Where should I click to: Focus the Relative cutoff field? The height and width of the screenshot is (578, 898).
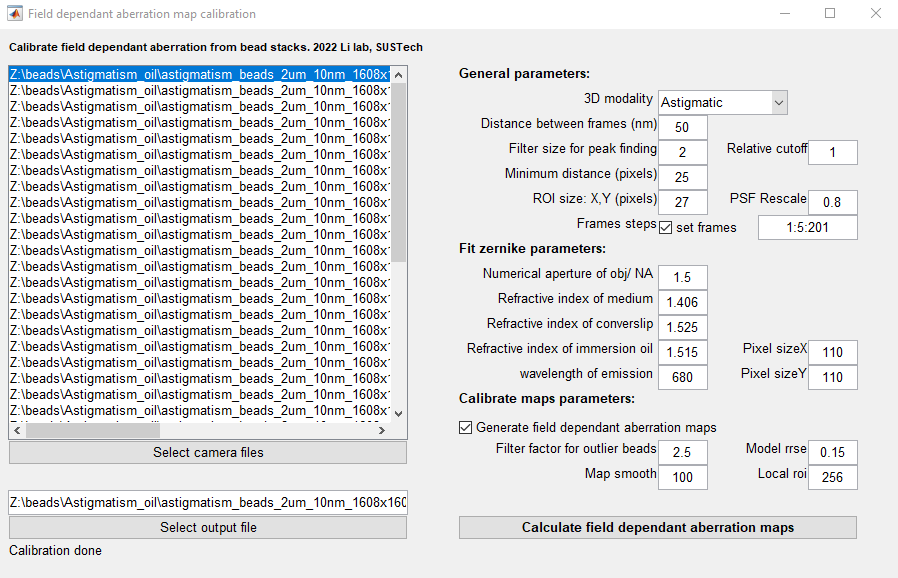coord(832,152)
